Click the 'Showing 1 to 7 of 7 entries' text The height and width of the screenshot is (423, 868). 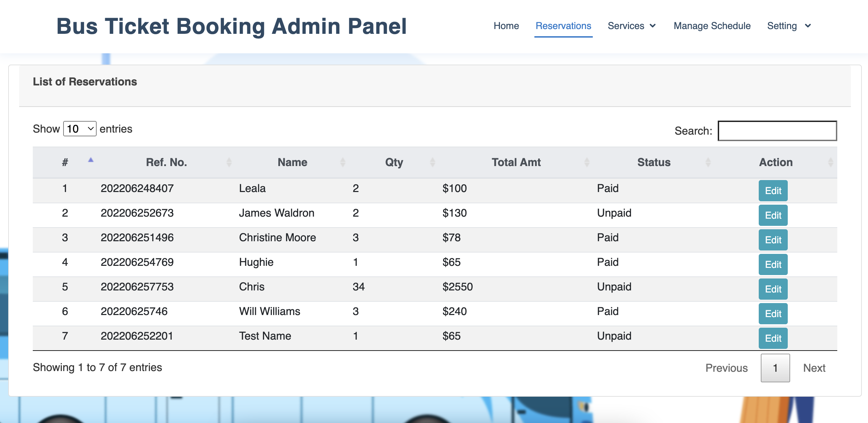[97, 367]
